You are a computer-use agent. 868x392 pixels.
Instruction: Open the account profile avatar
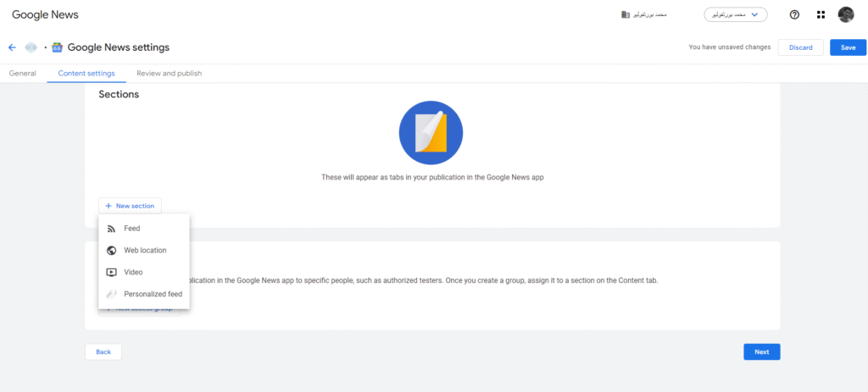click(x=846, y=15)
